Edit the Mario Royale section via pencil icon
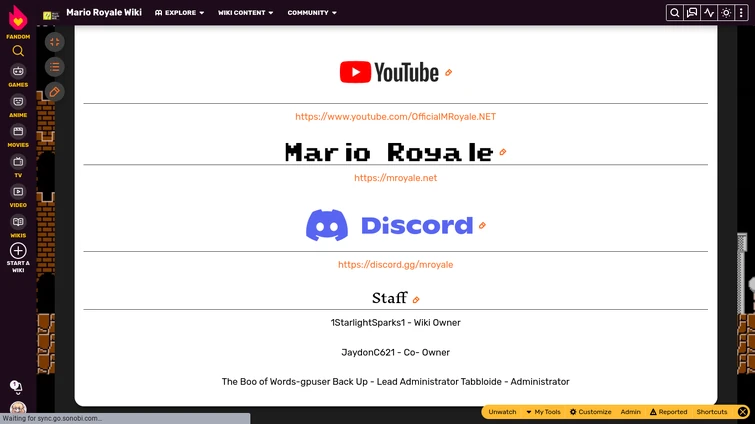 coord(503,152)
